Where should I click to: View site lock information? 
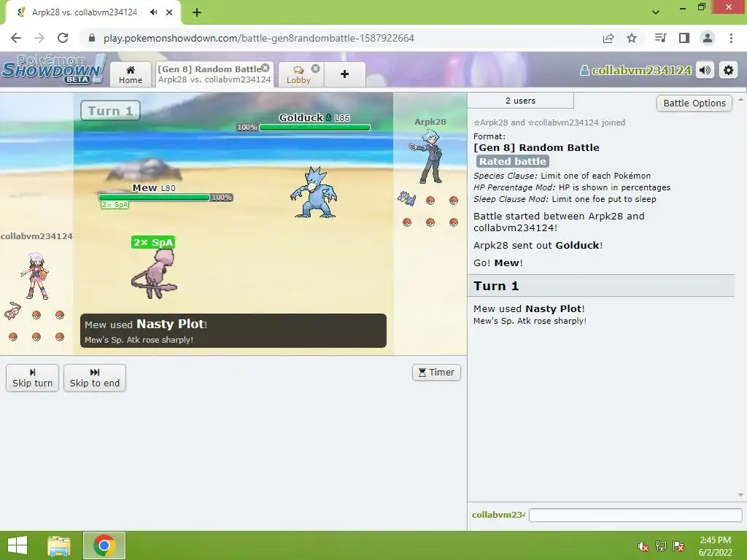pyautogui.click(x=92, y=38)
